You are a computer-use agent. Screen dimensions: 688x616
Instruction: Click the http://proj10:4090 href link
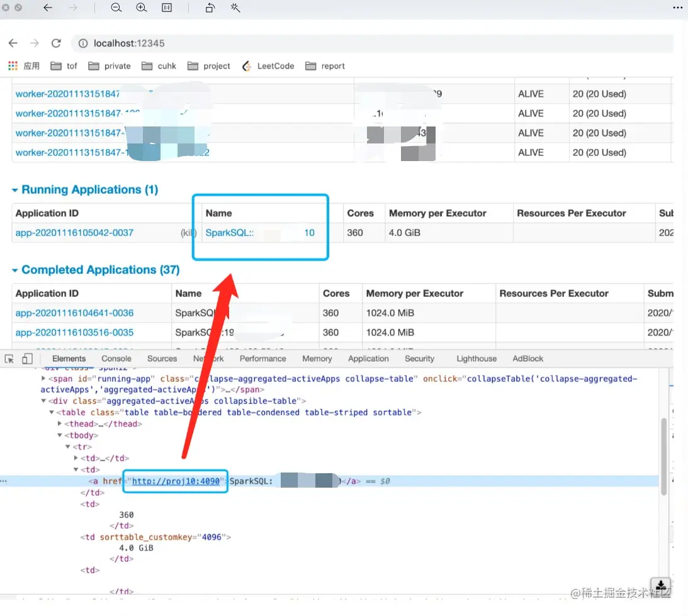click(x=176, y=481)
